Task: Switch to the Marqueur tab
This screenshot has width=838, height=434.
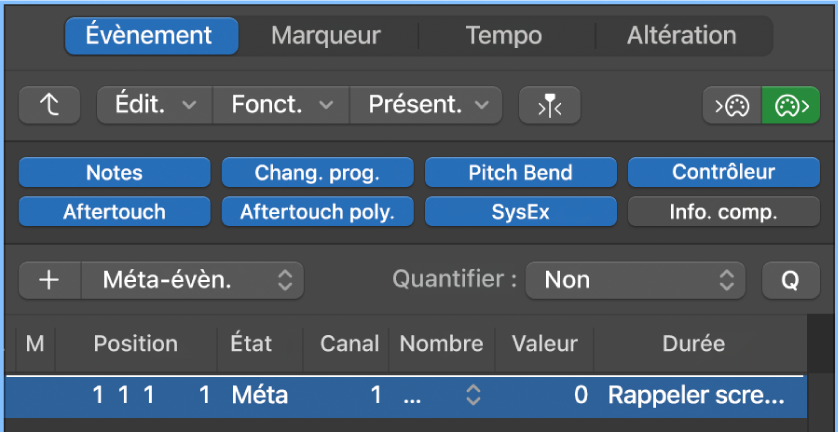Action: (x=326, y=36)
